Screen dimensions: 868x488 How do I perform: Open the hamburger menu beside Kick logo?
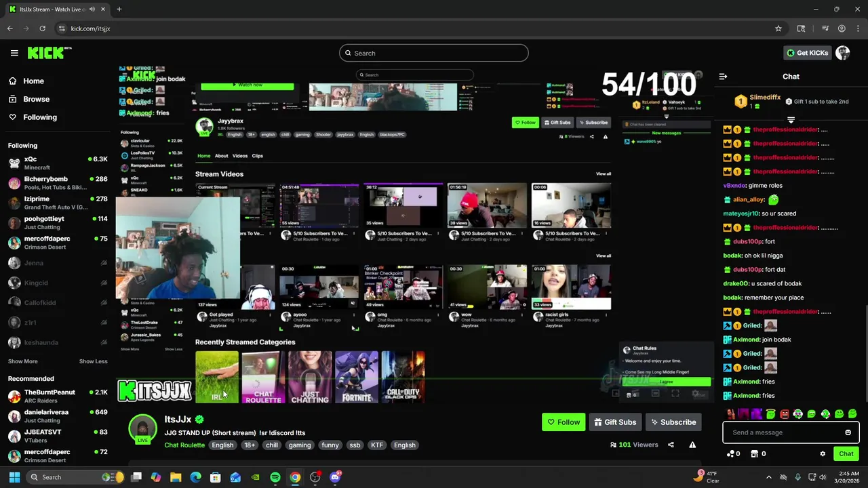click(14, 53)
